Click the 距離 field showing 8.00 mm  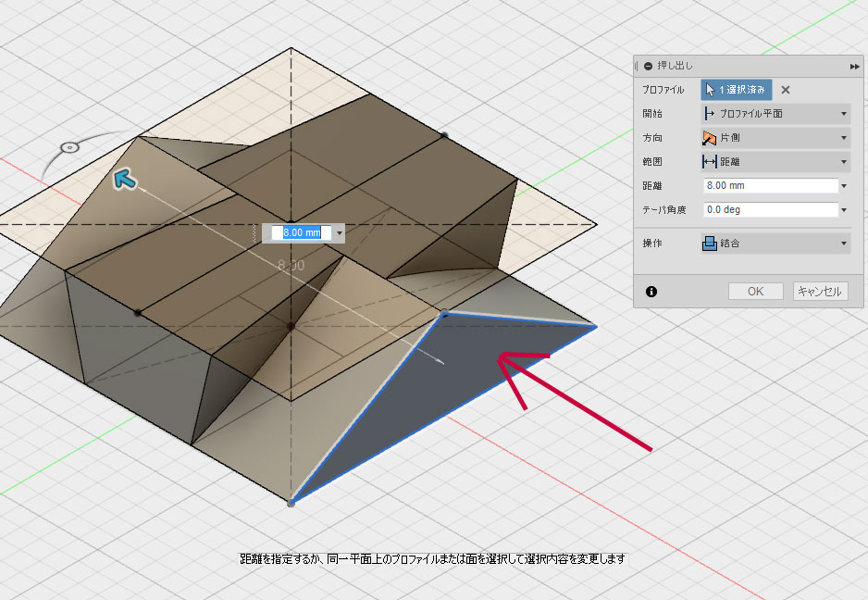770,186
